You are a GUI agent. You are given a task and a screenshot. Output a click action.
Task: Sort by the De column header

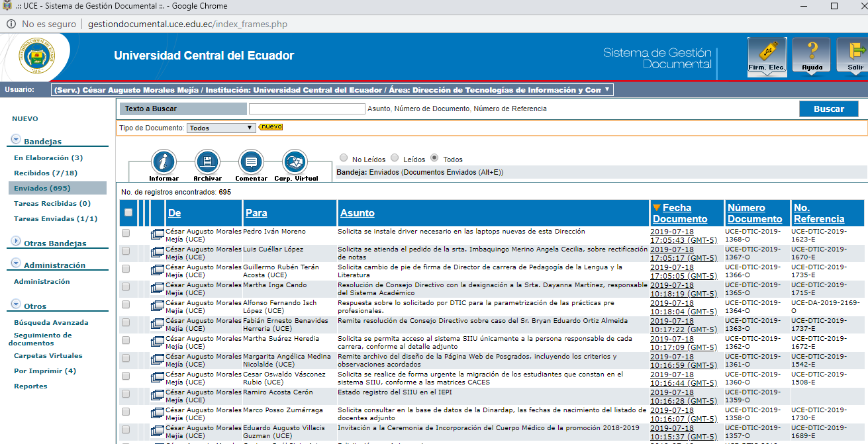pos(175,213)
